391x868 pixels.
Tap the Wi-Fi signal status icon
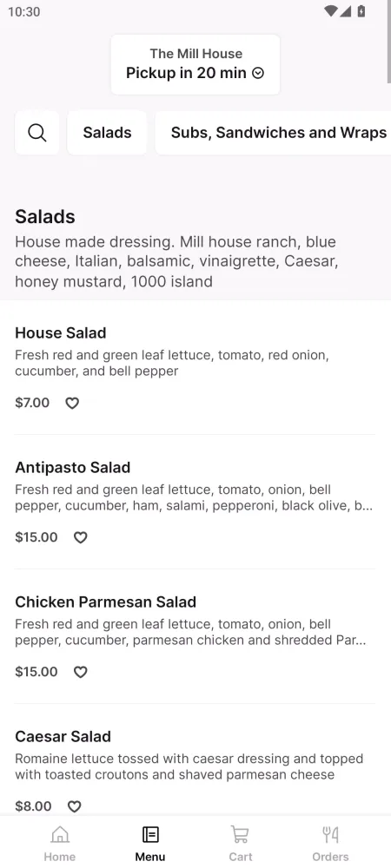click(x=331, y=11)
